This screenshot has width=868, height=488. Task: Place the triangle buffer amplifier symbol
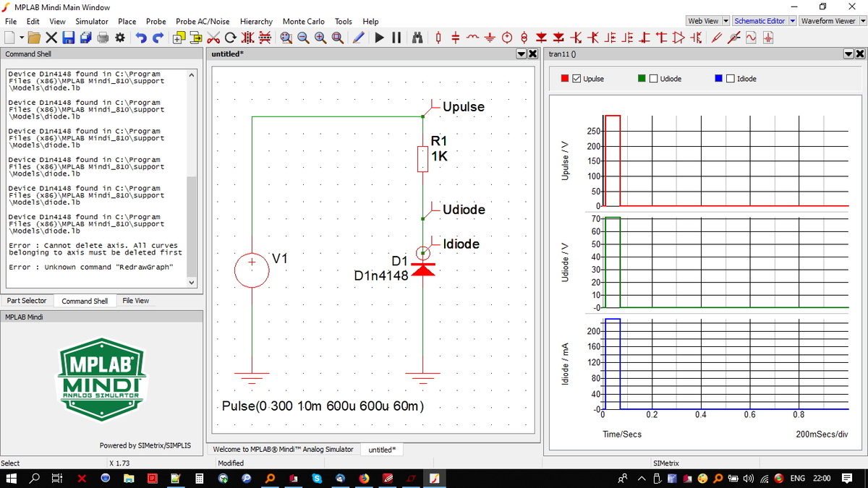click(x=679, y=38)
